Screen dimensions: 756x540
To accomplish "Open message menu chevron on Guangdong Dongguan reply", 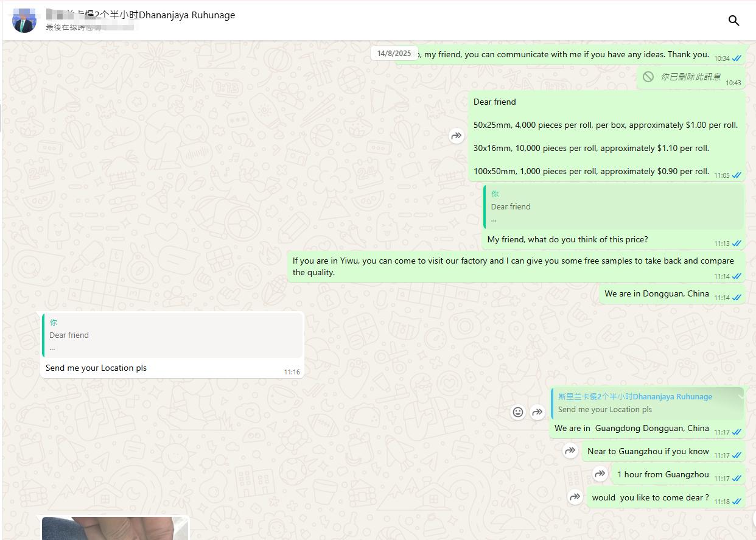I will 740,396.
